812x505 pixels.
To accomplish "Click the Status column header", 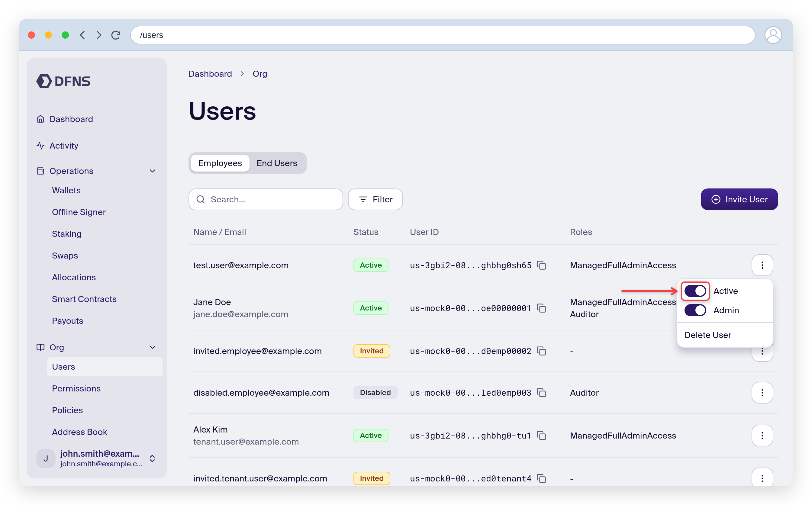I will pos(366,232).
